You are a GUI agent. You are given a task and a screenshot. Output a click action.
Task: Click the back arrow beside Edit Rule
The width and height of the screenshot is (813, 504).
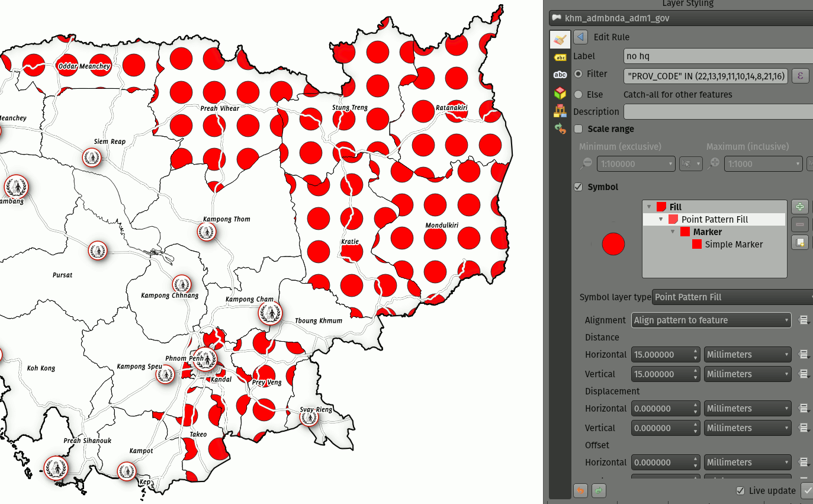581,37
